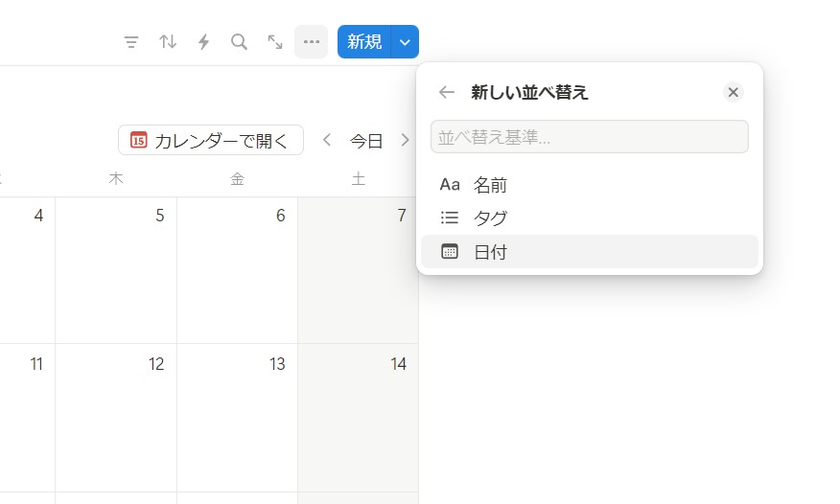Open the filter icon in toolbar
Image resolution: width=840 pixels, height=504 pixels.
pyautogui.click(x=131, y=42)
